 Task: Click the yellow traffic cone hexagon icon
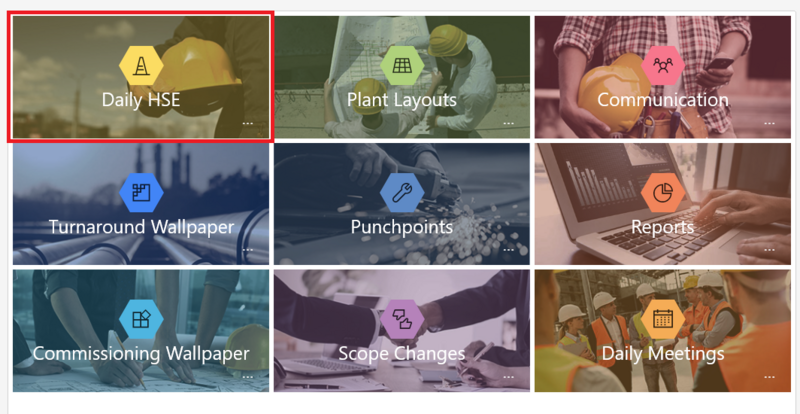click(x=141, y=65)
